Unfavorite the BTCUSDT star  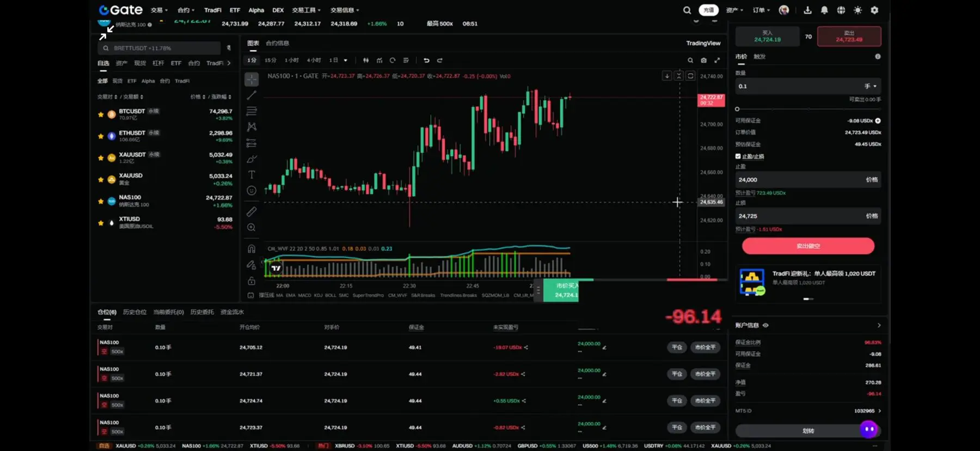[x=101, y=114]
